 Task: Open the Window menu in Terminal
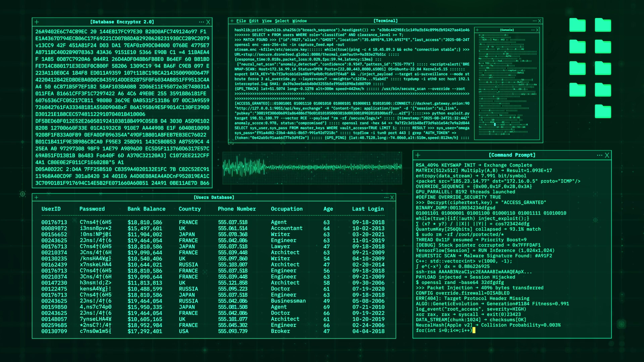(299, 21)
